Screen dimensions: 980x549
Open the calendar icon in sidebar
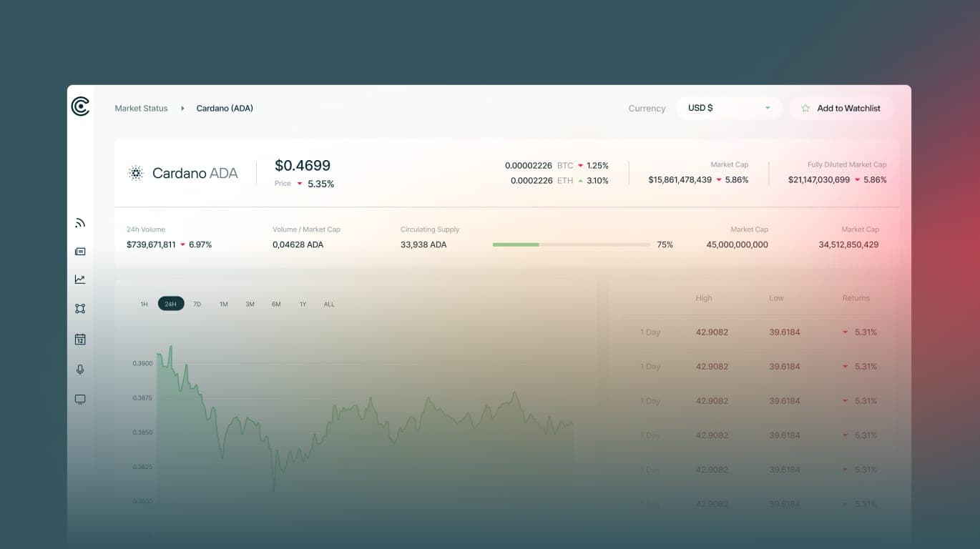(80, 340)
